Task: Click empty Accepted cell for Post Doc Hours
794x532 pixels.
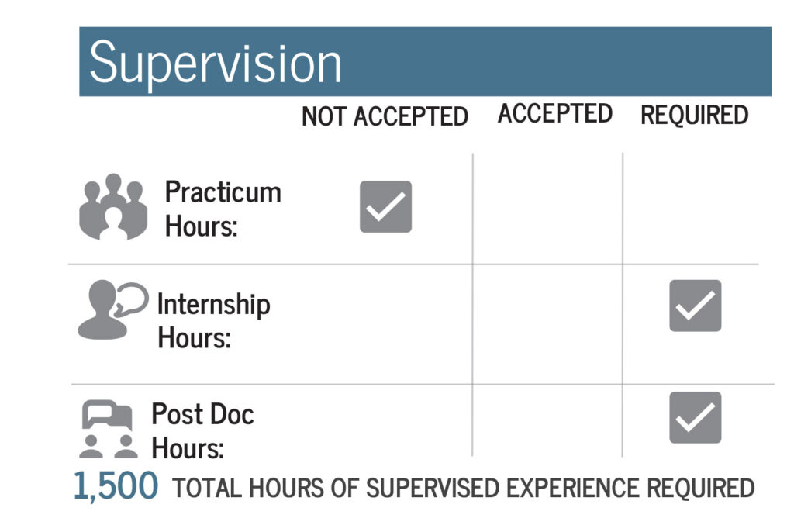Action: [x=547, y=420]
